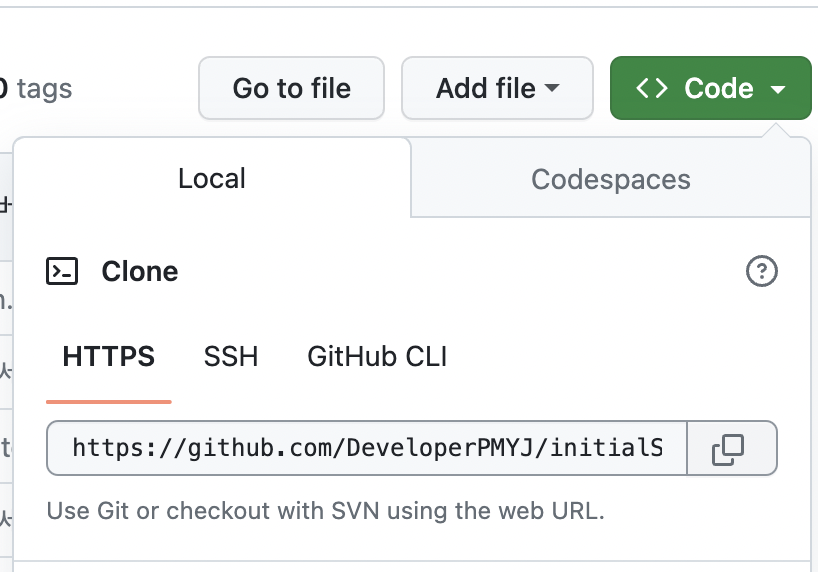Click the 'Use Git or checkout with SVN' text
The height and width of the screenshot is (572, 818).
point(326,511)
